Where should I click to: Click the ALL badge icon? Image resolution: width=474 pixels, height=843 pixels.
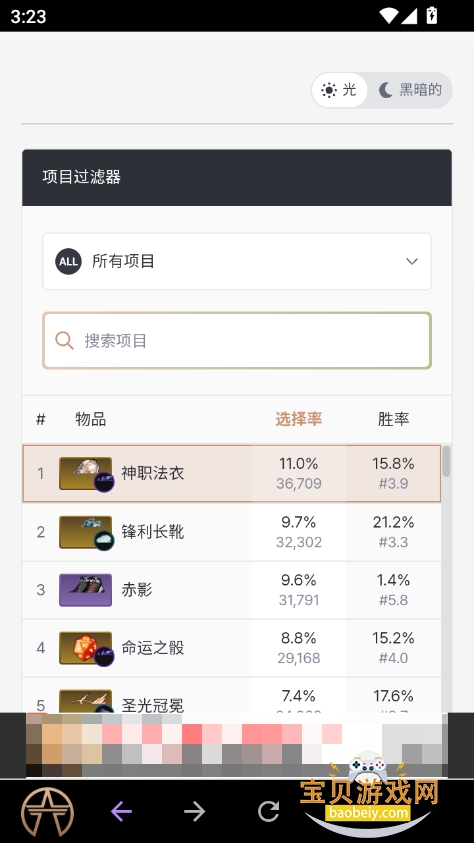(x=68, y=261)
